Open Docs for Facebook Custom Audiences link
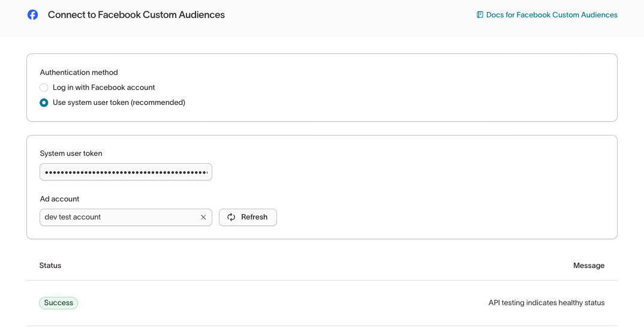644x331 pixels. (551, 15)
